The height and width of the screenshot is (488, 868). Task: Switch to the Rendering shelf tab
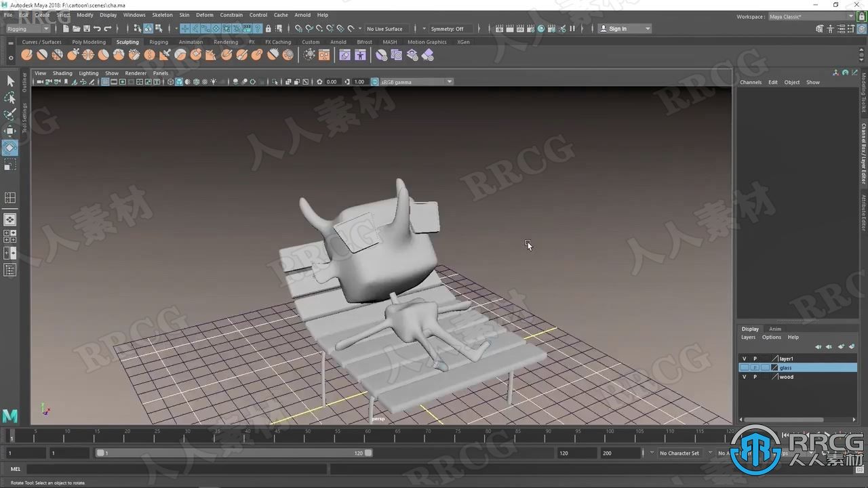click(x=226, y=42)
